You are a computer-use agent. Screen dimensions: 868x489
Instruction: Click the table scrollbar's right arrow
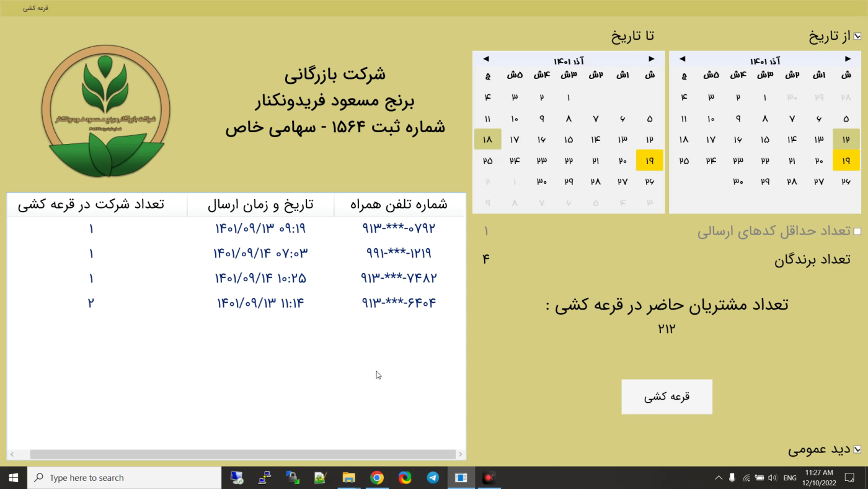(460, 454)
